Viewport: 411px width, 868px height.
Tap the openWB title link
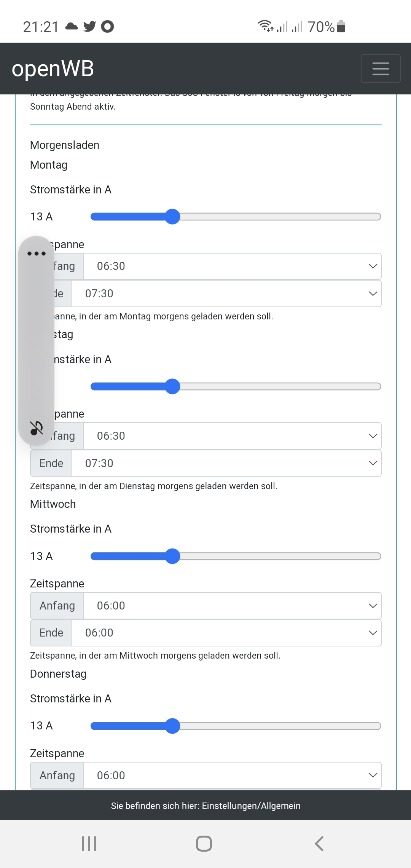[x=53, y=69]
